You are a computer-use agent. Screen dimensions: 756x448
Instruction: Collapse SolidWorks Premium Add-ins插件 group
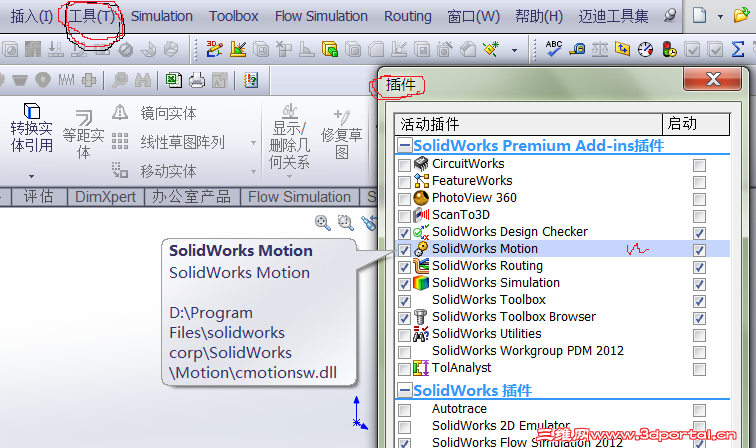405,145
